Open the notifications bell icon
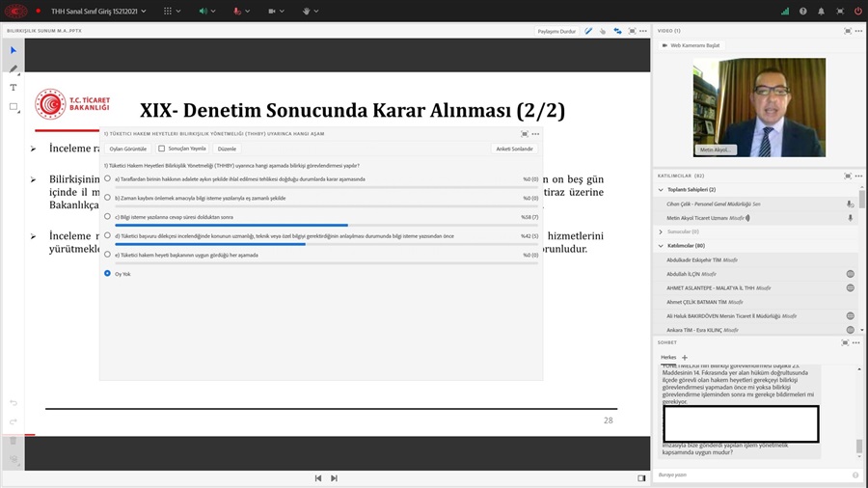868x488 pixels. point(821,11)
